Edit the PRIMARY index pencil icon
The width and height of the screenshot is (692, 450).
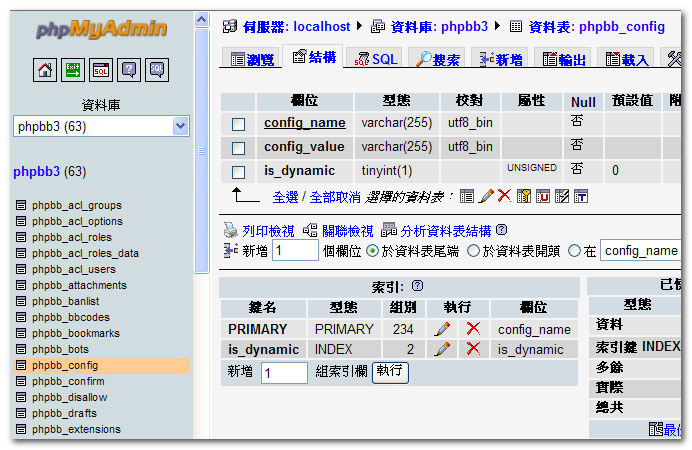coord(442,329)
